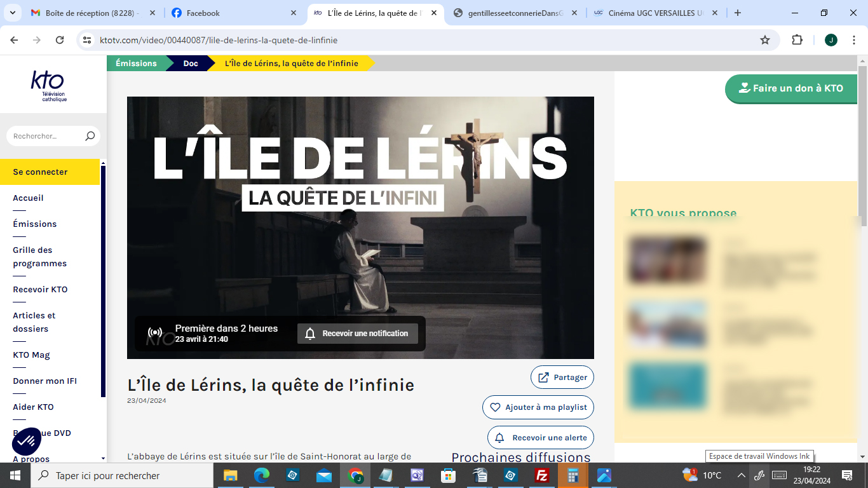Open the Chrome three-dot menu

pyautogui.click(x=852, y=40)
